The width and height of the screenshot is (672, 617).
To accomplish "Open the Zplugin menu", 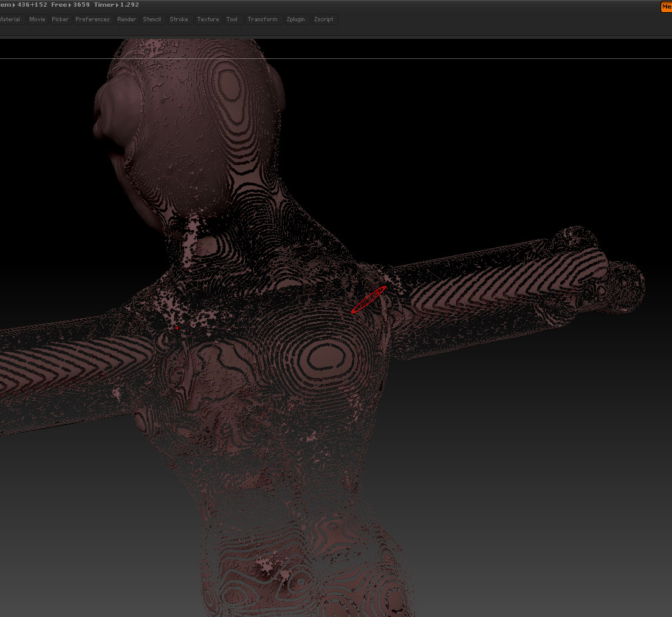I will 296,19.
